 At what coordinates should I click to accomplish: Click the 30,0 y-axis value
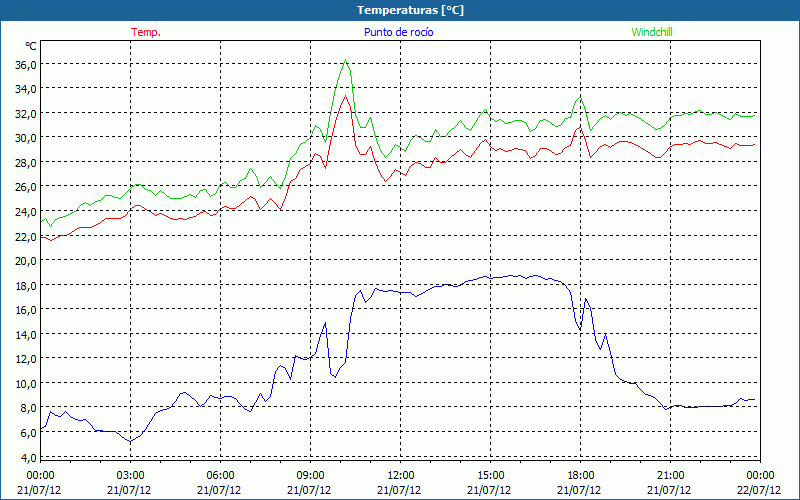[27, 138]
